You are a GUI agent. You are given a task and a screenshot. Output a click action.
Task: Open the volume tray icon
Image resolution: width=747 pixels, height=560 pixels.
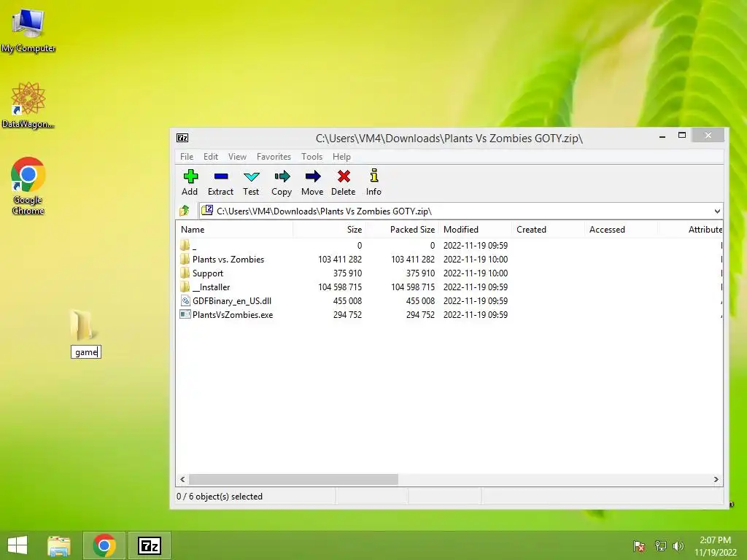[678, 545]
